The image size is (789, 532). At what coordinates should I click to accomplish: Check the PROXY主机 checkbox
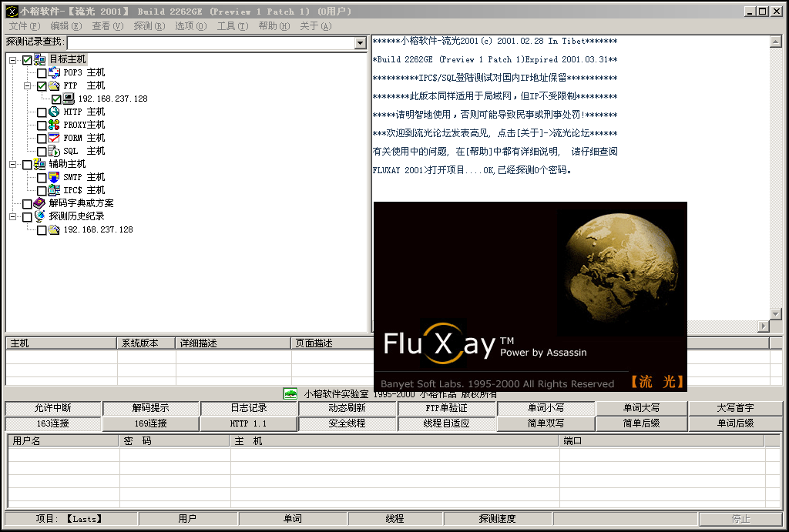tap(42, 125)
